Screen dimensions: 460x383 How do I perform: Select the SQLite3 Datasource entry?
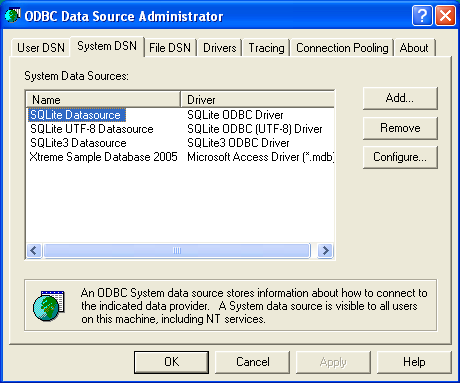point(78,143)
